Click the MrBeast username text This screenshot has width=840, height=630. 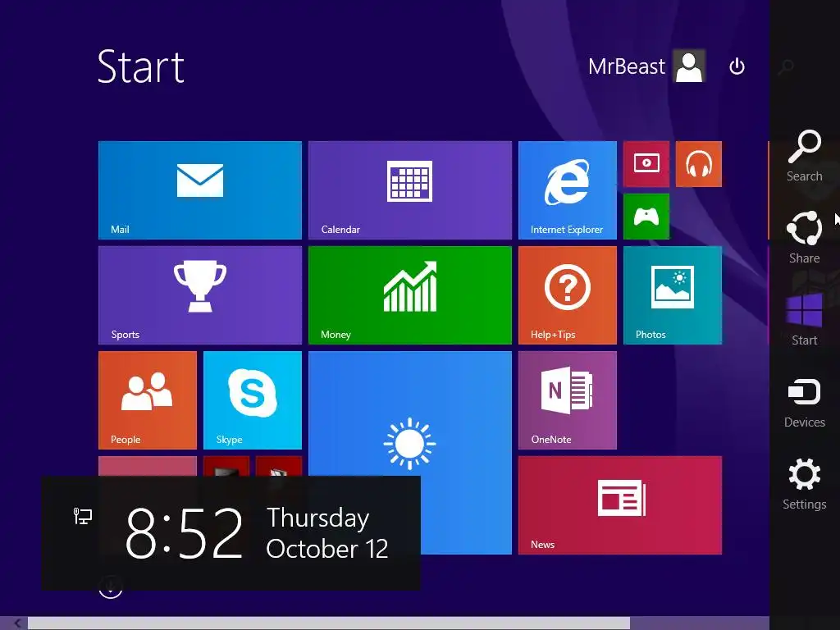click(626, 66)
